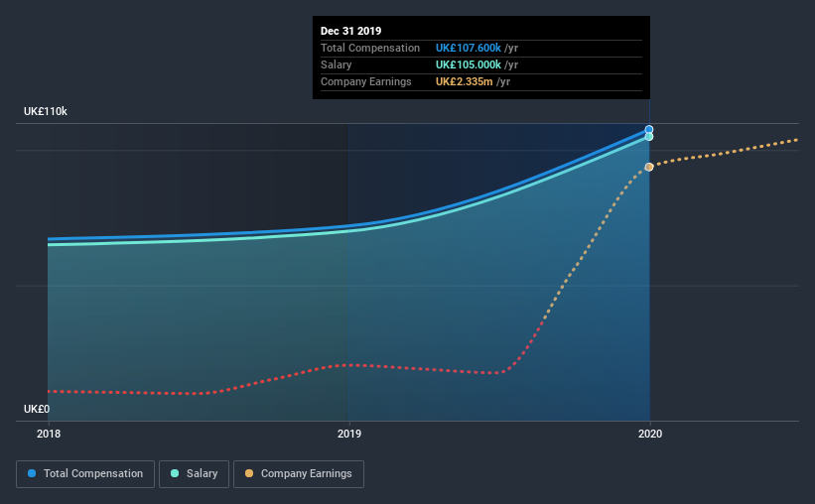Click the blue Total Compensation data point
The width and height of the screenshot is (815, 504).
[649, 129]
